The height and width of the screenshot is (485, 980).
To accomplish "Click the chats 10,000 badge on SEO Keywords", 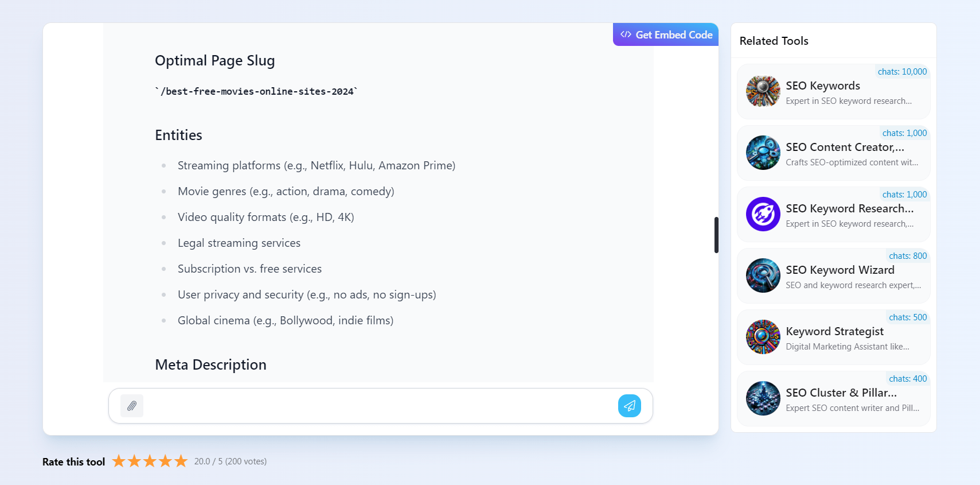I will coord(902,72).
